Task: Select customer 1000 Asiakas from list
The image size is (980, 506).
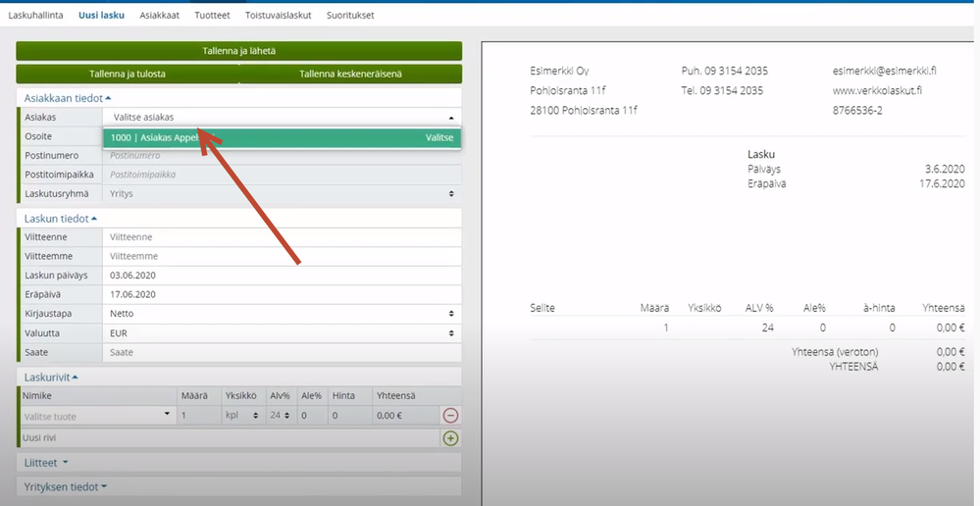Action: [282, 137]
